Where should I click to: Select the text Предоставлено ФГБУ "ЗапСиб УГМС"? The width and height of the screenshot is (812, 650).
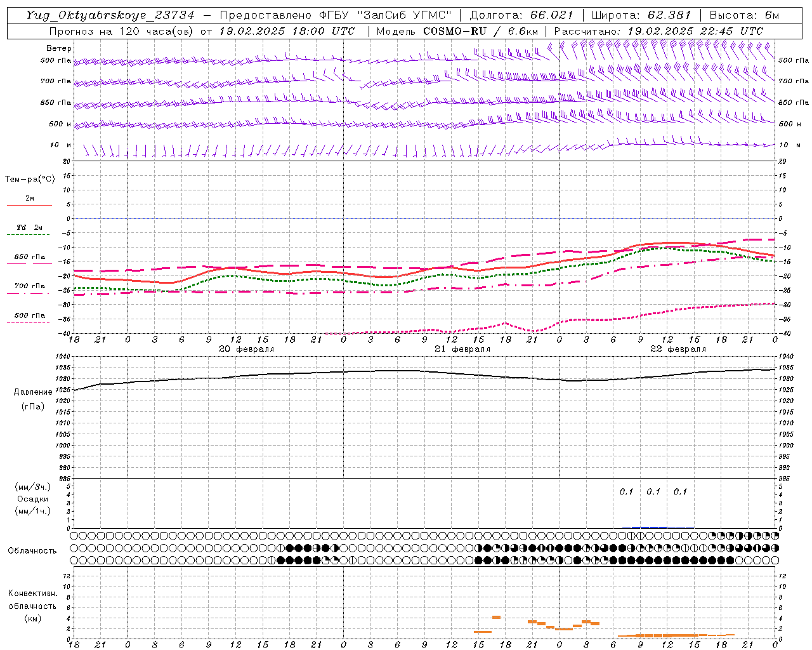(336, 15)
